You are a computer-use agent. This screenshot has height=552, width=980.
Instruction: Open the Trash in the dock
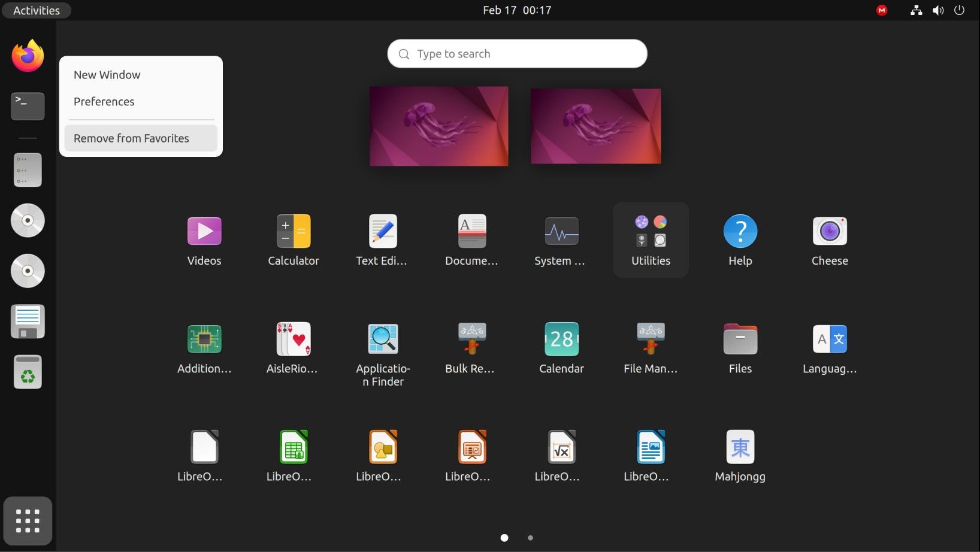[28, 372]
